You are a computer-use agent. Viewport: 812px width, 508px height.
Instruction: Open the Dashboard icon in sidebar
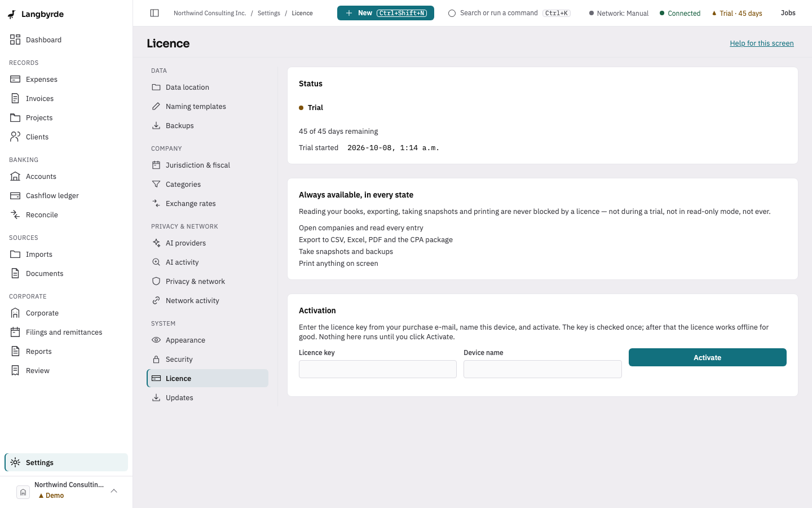coord(15,40)
